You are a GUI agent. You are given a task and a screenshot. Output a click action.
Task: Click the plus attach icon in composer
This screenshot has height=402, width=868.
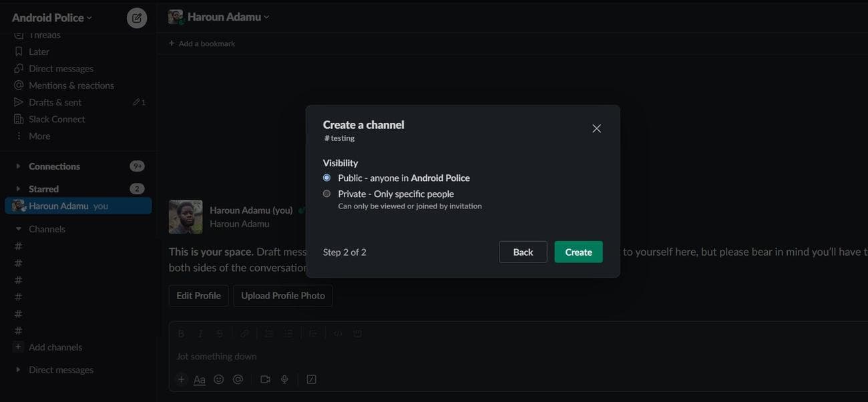181,379
